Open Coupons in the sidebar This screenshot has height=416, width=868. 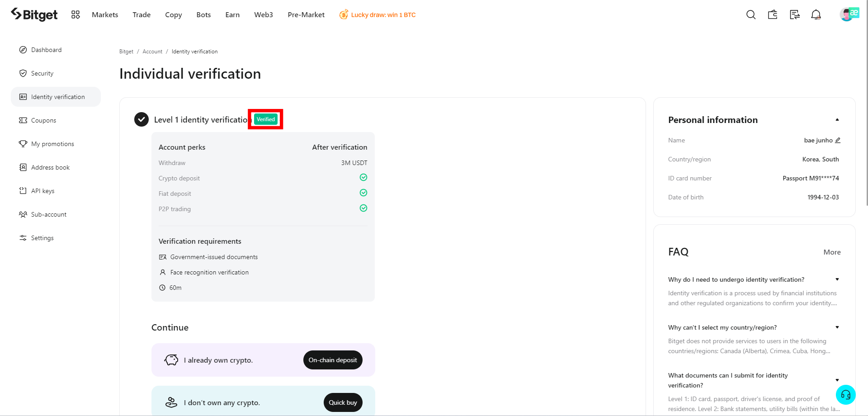tap(56, 120)
